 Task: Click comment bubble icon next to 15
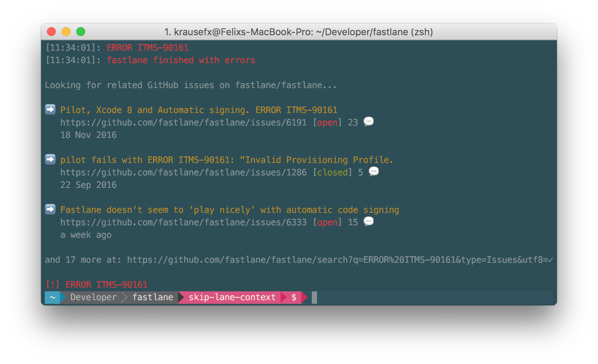coord(369,221)
